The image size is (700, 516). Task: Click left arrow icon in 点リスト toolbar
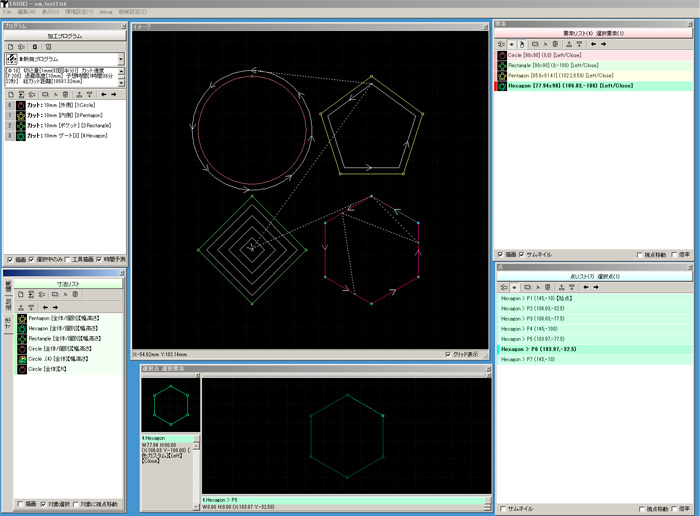585,287
